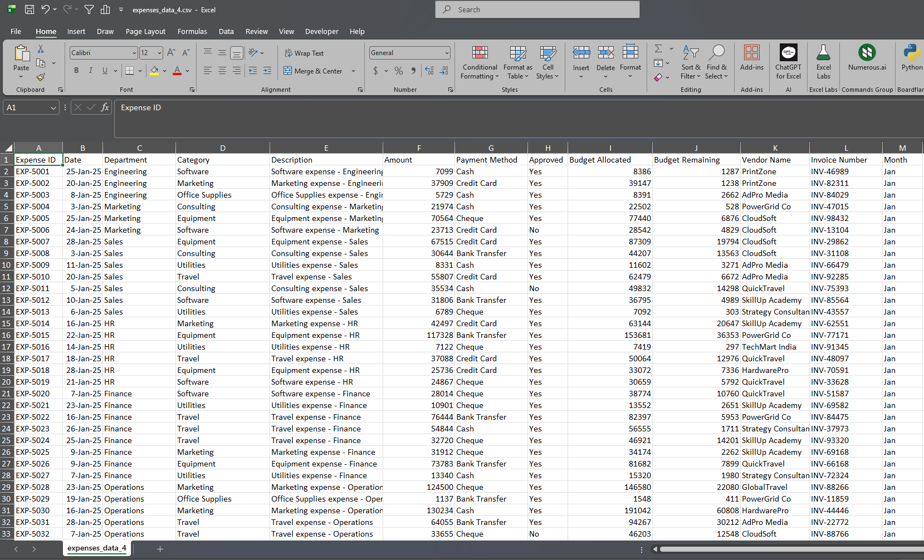Toggle Merge & Center
This screenshot has height=560, width=924.
313,71
